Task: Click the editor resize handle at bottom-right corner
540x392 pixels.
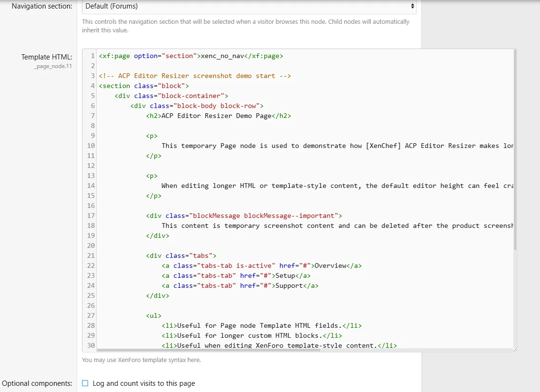Action: point(514,350)
